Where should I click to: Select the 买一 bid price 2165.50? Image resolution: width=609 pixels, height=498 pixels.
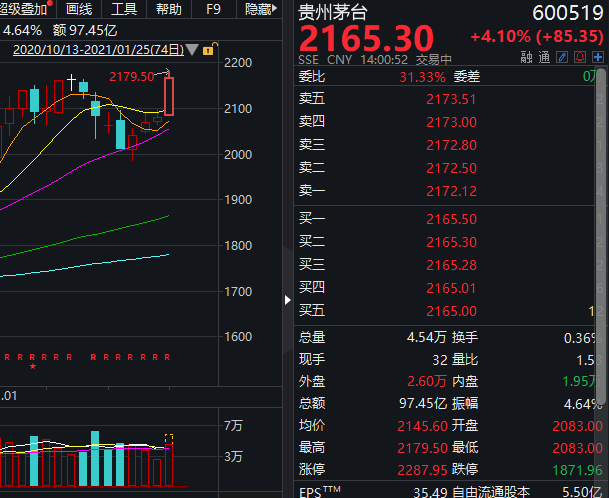451,219
